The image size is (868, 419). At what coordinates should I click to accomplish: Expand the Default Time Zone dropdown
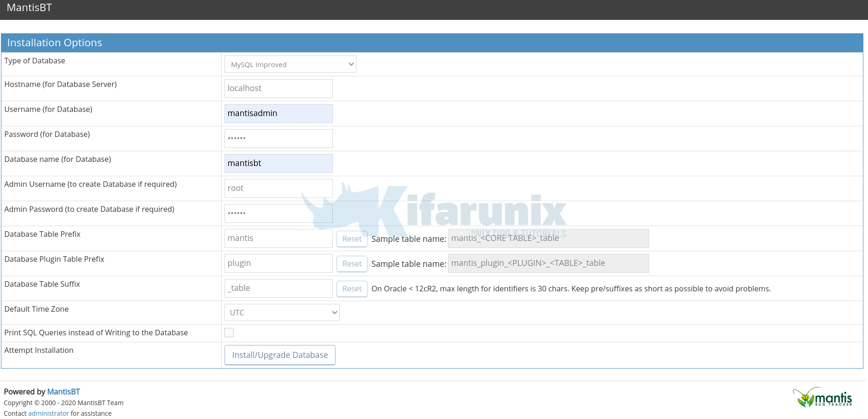pyautogui.click(x=282, y=313)
